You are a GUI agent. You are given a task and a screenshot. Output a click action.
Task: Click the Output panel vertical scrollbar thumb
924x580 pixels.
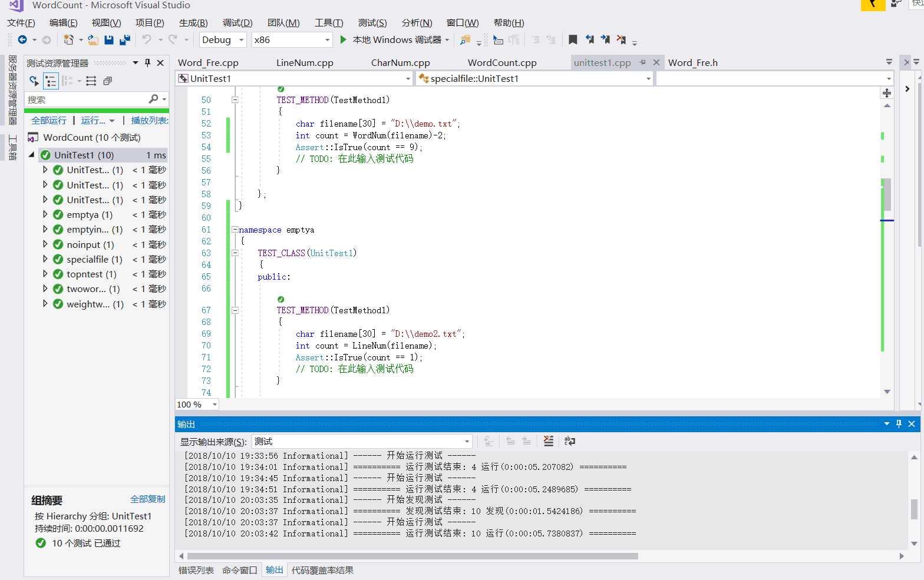coord(914,509)
